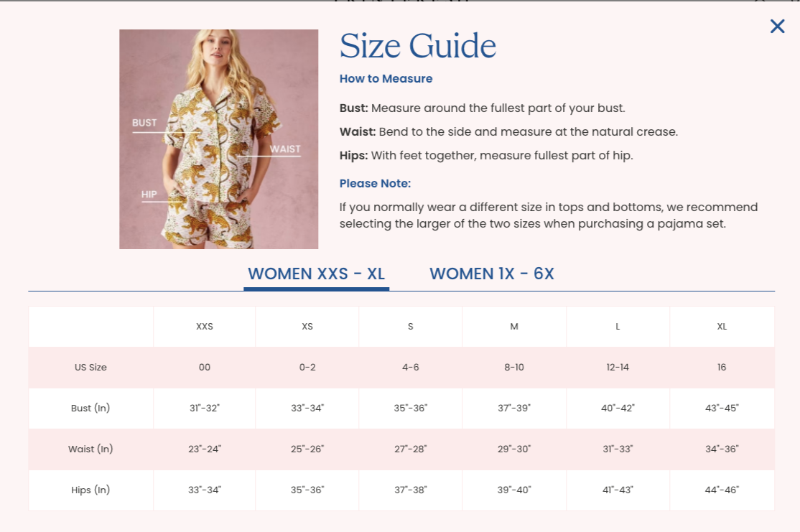
Task: Click the US Size row label
Action: point(90,368)
